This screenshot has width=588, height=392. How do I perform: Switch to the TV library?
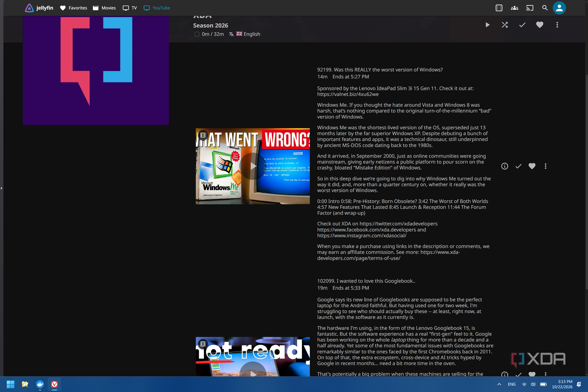(130, 8)
